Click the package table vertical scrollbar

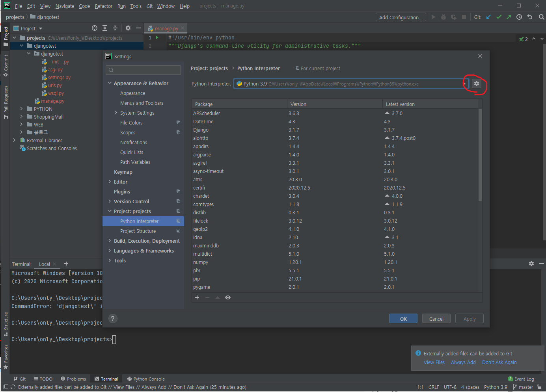[480, 155]
